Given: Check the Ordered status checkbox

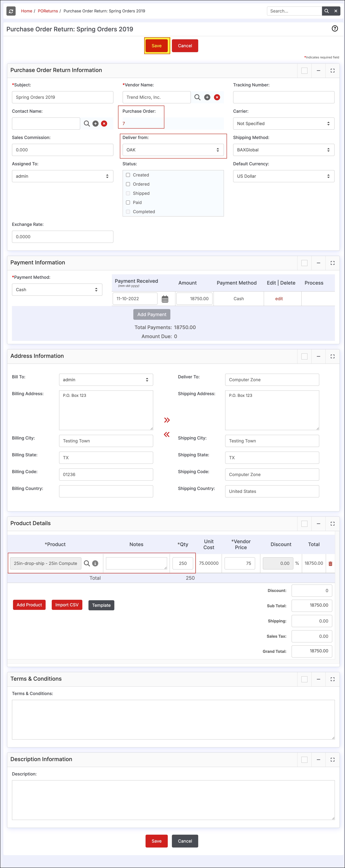Looking at the screenshot, I should 128,184.
